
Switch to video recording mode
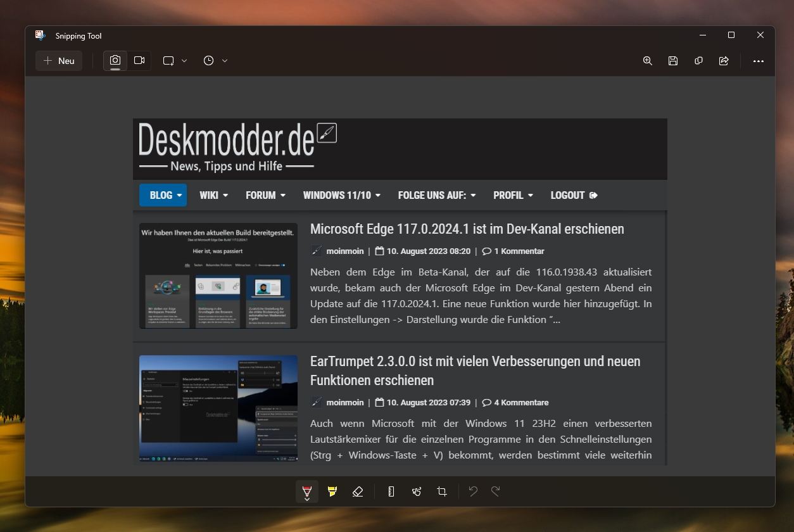(139, 61)
